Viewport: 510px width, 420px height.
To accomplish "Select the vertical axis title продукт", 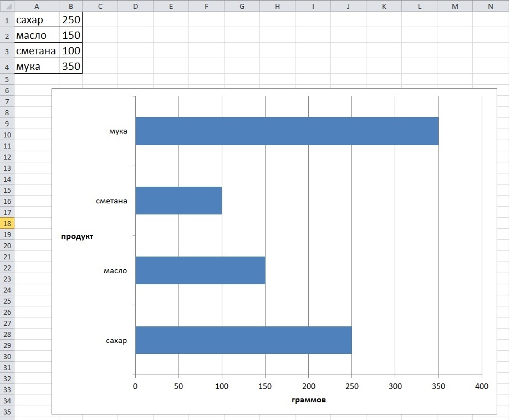I will (x=77, y=237).
